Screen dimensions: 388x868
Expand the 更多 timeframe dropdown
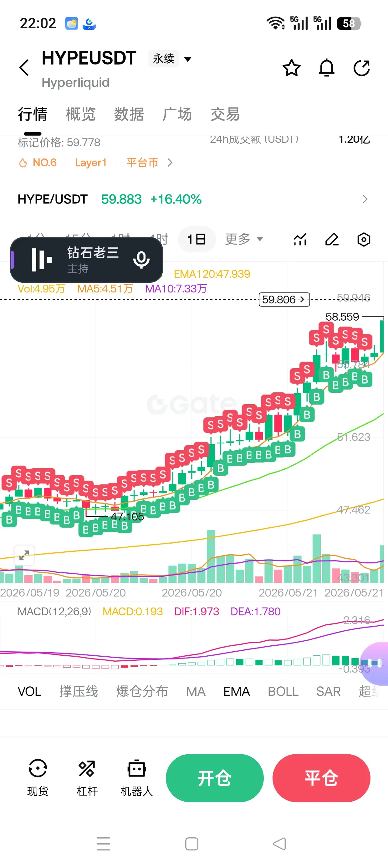[244, 239]
